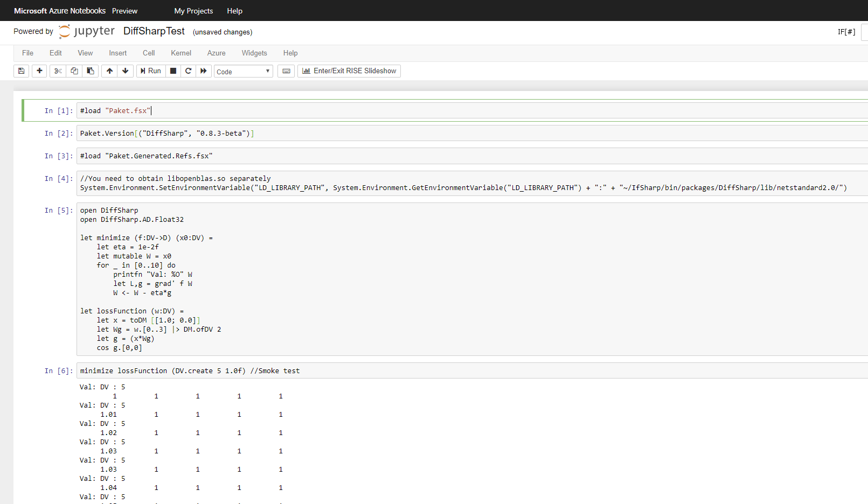Move the selected cell up with arrow icon

[109, 71]
